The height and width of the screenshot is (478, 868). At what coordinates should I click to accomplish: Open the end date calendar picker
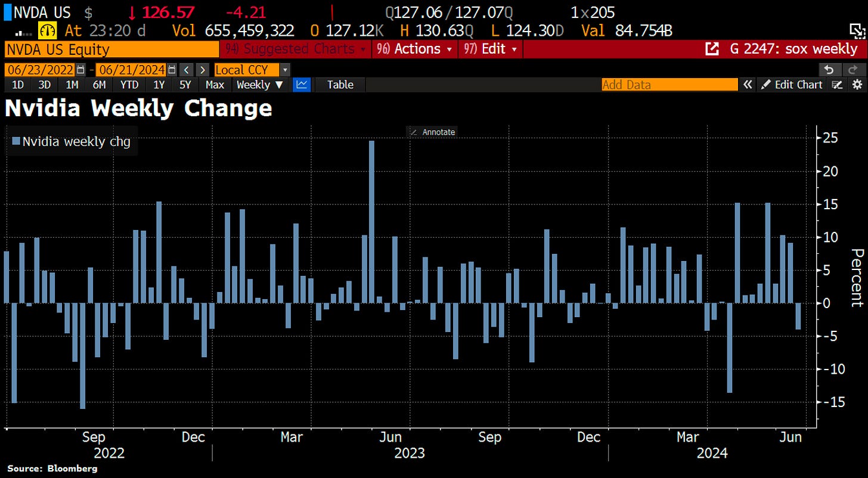coord(172,69)
